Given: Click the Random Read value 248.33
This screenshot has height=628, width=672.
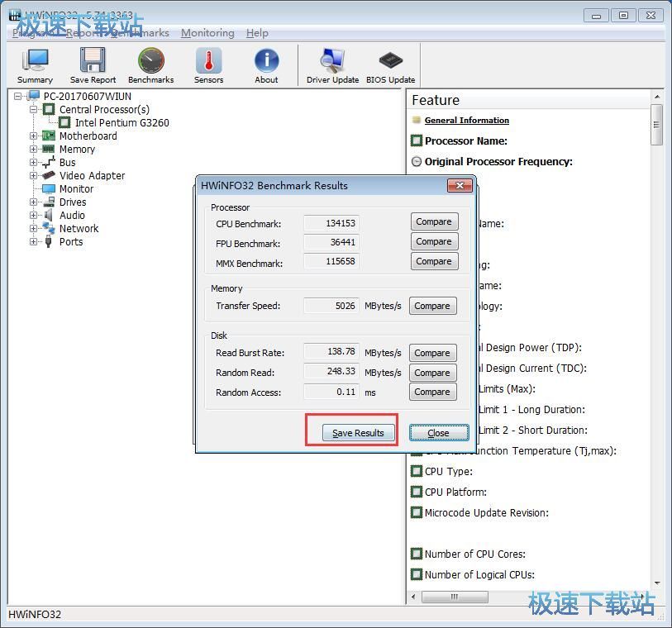Looking at the screenshot, I should 331,371.
